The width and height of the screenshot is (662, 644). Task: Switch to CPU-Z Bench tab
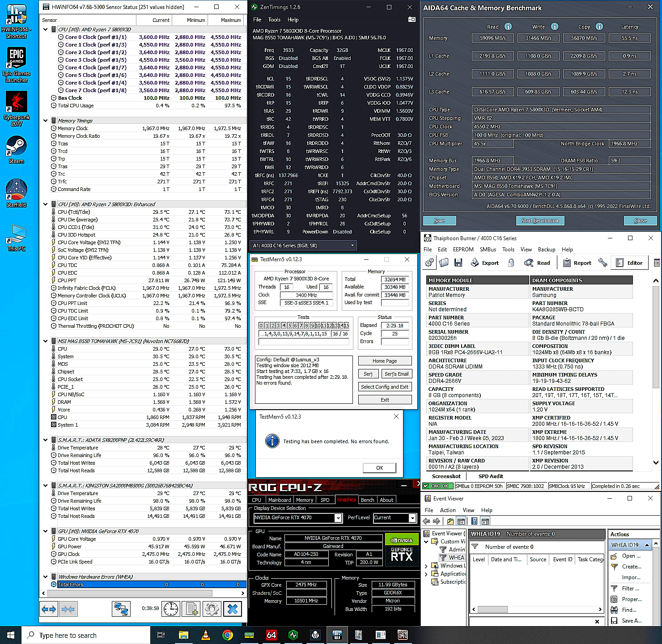click(368, 500)
